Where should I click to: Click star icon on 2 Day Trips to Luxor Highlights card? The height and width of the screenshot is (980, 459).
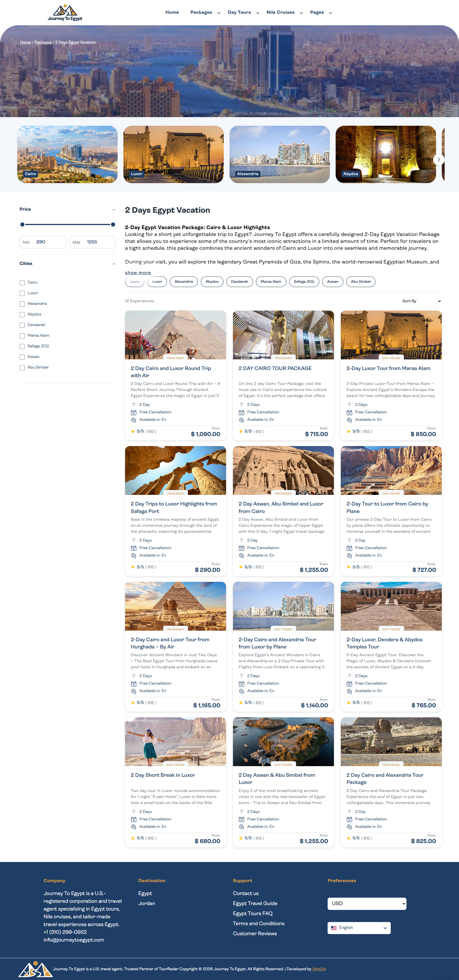(133, 567)
